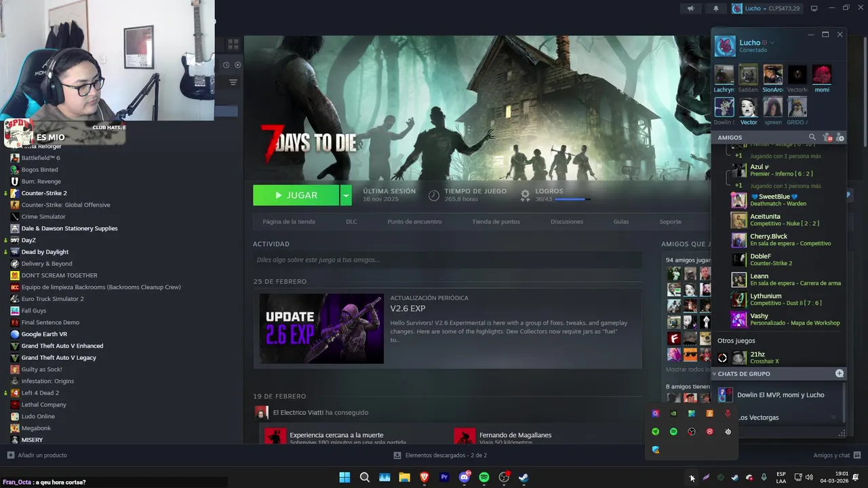Select Dead by Daylight in library list

point(45,251)
